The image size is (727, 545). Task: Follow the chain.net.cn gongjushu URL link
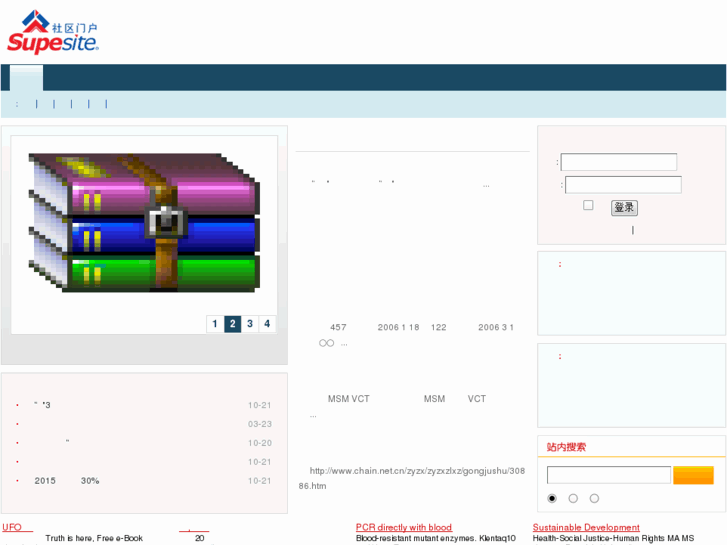coord(412,478)
